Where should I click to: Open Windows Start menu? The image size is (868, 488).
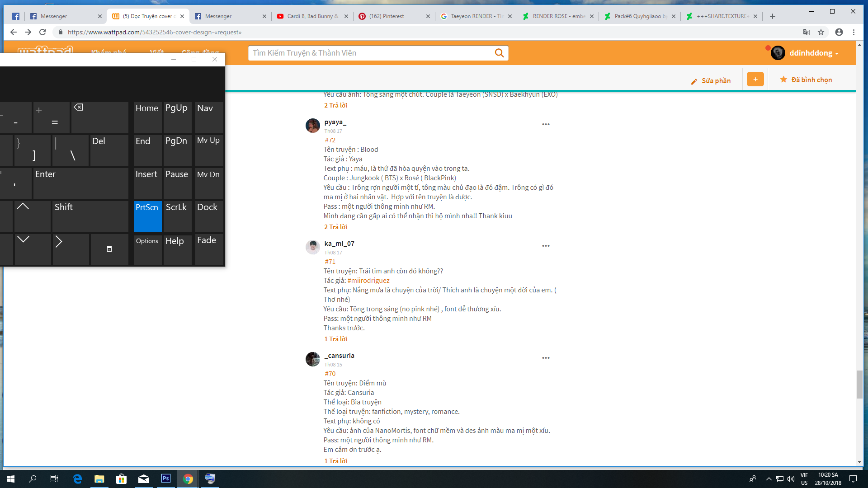[x=11, y=479]
